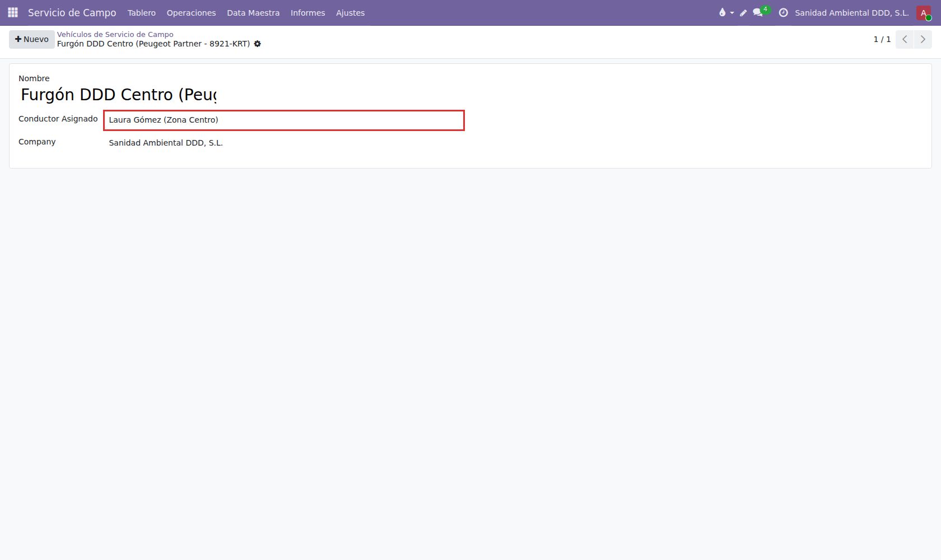Click the Servicio de Campo app title
941x560 pixels.
coord(72,12)
